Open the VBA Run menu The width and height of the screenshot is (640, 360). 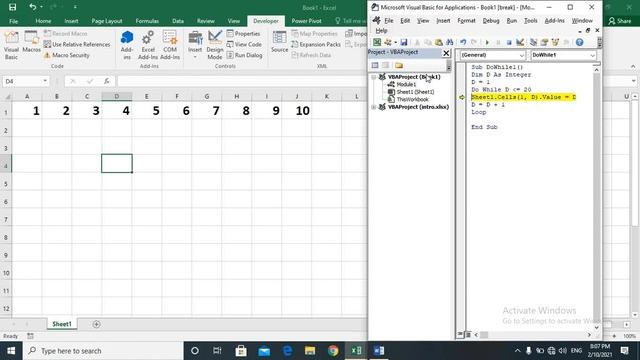point(511,20)
